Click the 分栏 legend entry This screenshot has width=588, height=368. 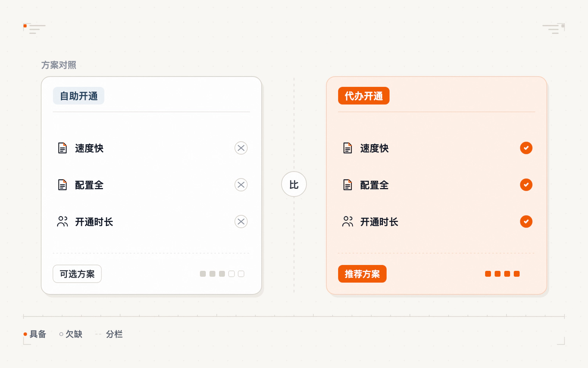(109, 334)
